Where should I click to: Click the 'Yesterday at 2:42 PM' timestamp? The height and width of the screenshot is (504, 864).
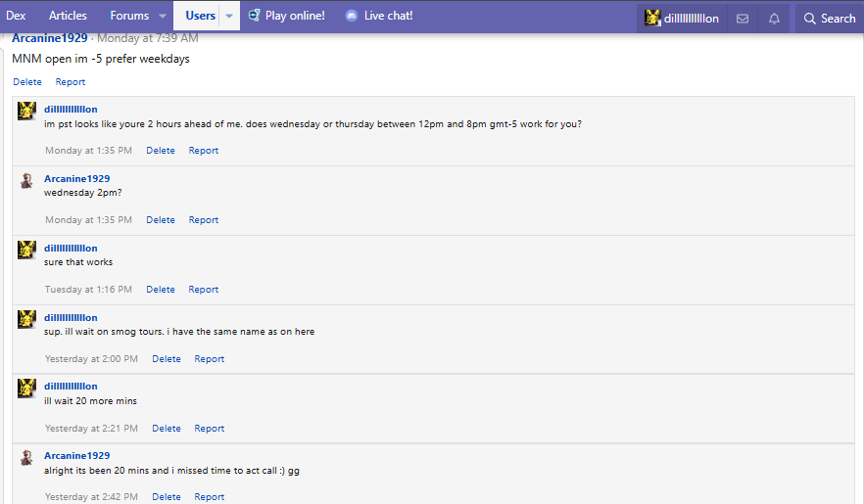91,497
